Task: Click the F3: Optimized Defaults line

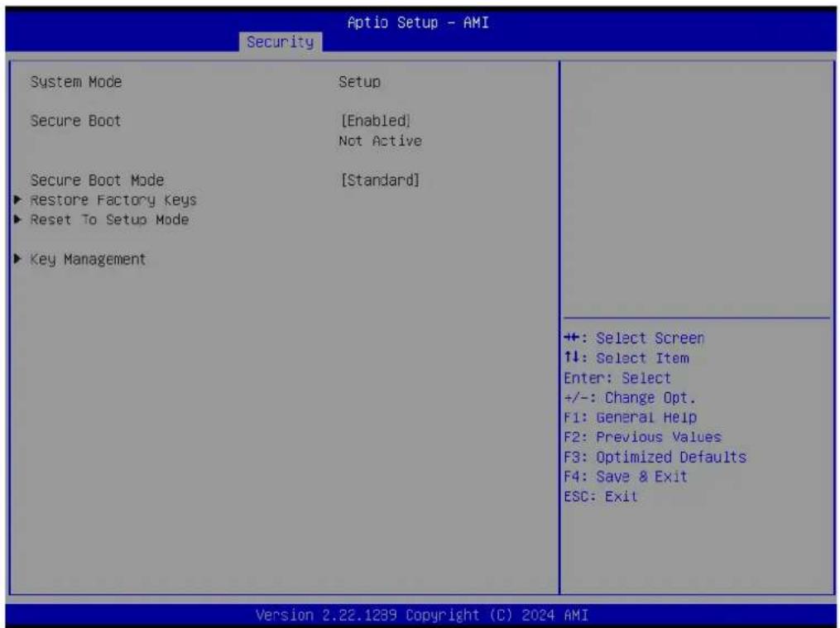Action: point(655,458)
